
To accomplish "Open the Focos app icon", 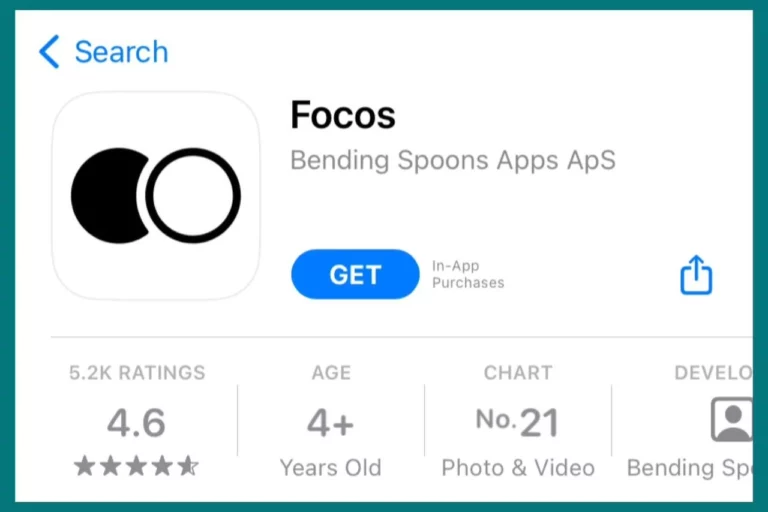I will click(x=156, y=195).
